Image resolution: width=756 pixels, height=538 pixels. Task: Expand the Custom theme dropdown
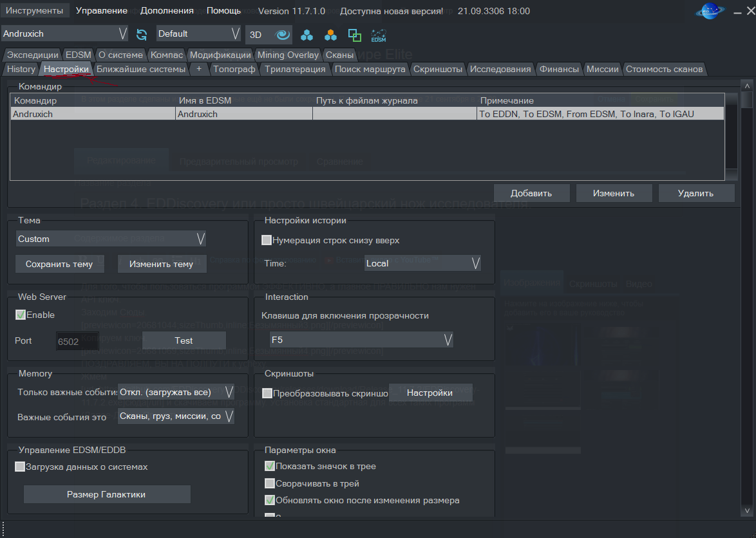click(x=111, y=238)
